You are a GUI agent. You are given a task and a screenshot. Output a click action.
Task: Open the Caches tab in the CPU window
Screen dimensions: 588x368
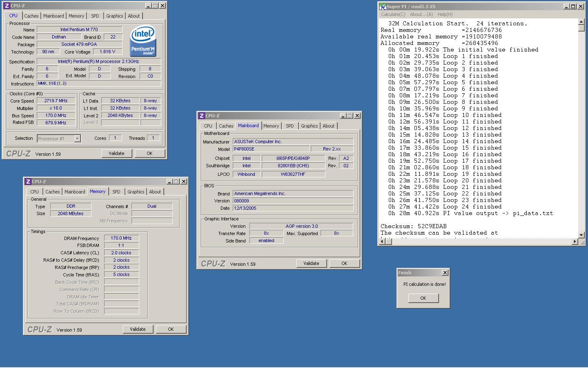click(x=31, y=16)
